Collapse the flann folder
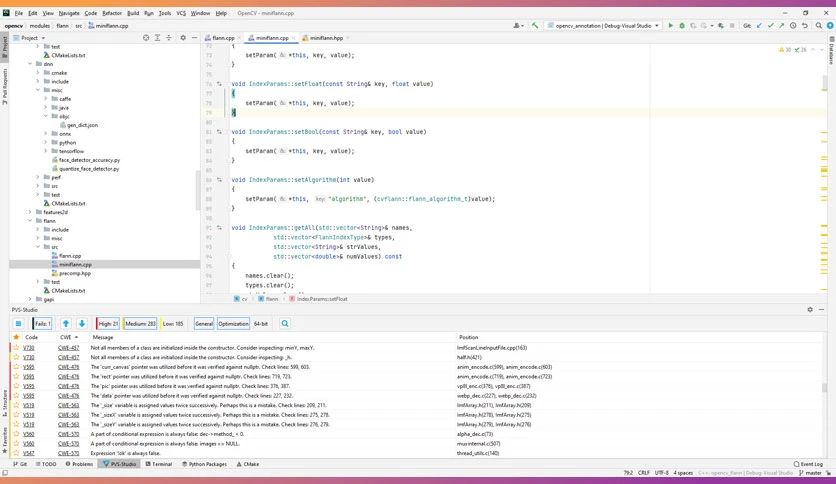836x484 pixels. coord(30,221)
